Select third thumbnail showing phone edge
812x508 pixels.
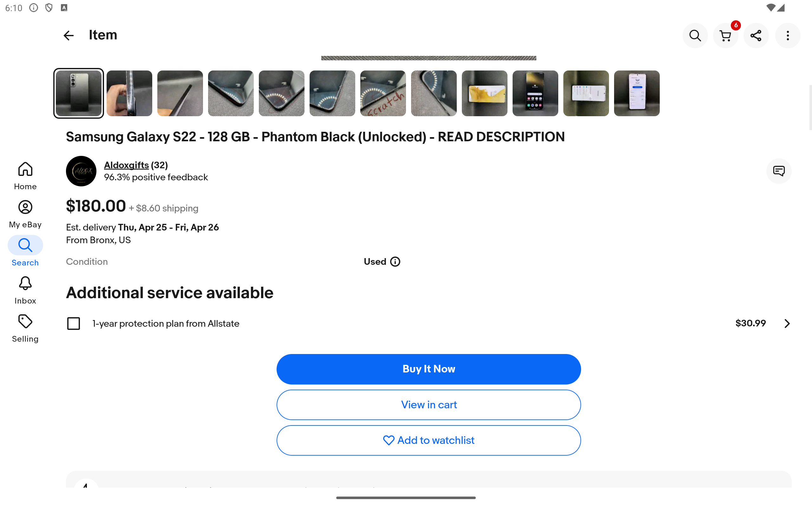click(180, 93)
